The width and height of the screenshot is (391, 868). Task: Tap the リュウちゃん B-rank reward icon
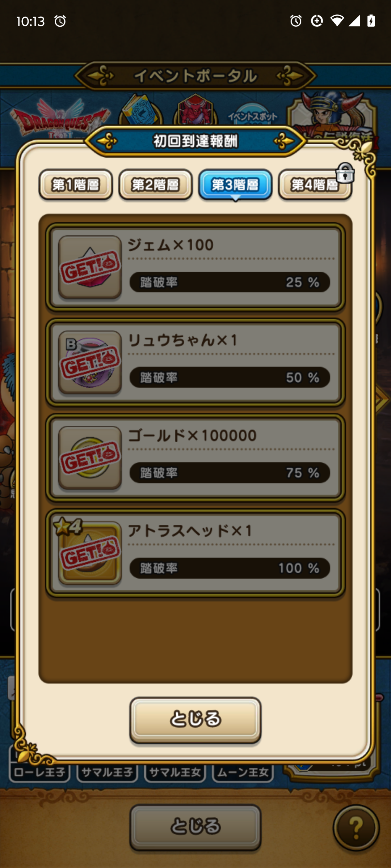(x=90, y=362)
